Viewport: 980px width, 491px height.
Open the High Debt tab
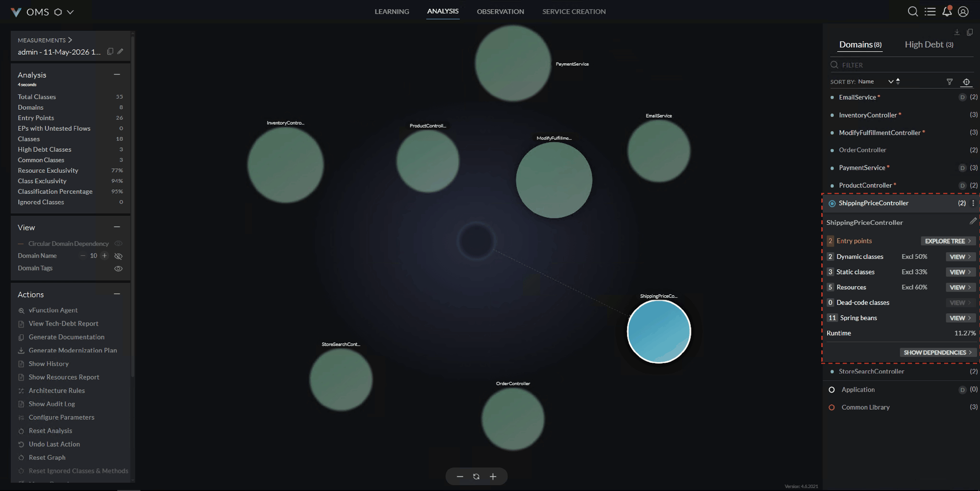point(929,45)
